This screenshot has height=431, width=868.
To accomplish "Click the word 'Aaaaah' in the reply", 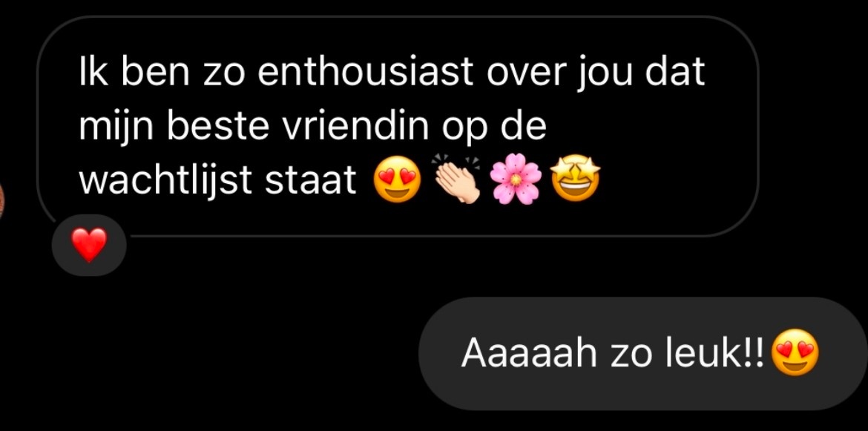I will [x=529, y=352].
